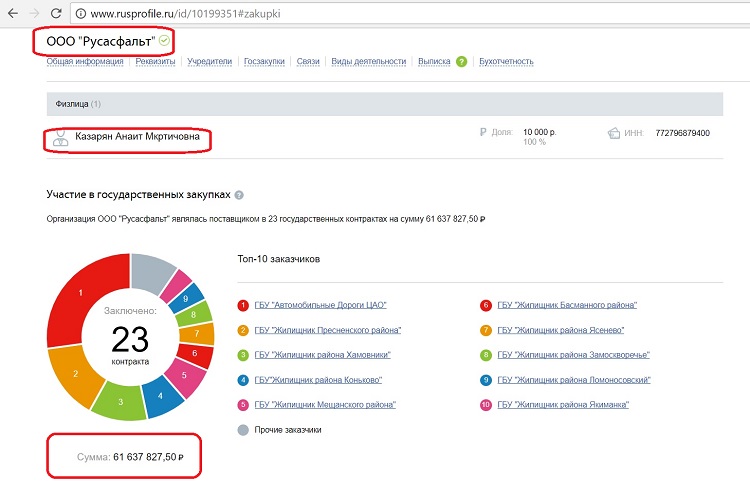This screenshot has height=485, width=750.
Task: Click the ИНН card icon
Action: coord(613,133)
